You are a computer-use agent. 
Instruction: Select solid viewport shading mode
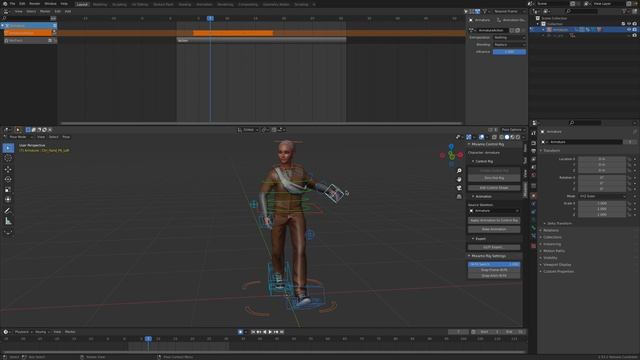point(507,137)
